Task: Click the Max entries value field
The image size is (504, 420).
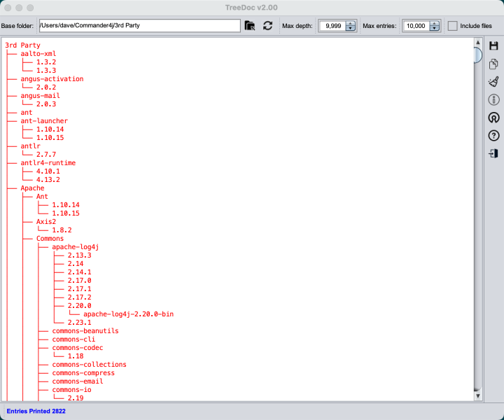Action: point(414,26)
